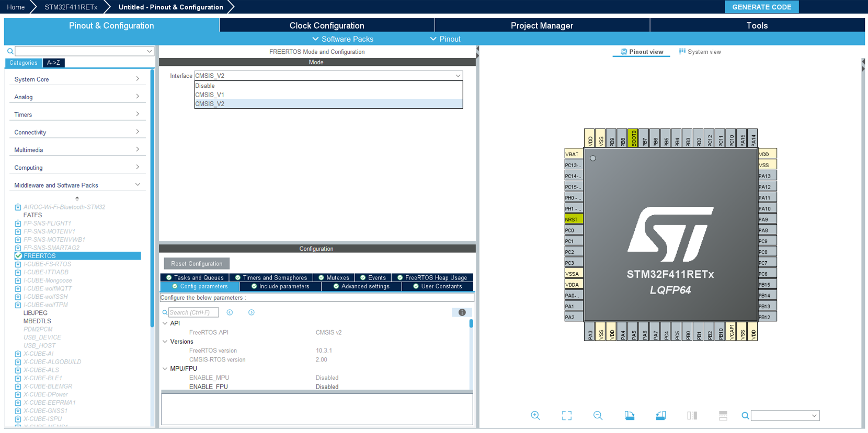The width and height of the screenshot is (868, 433).
Task: Click the pin search magnifier icon
Action: point(745,416)
